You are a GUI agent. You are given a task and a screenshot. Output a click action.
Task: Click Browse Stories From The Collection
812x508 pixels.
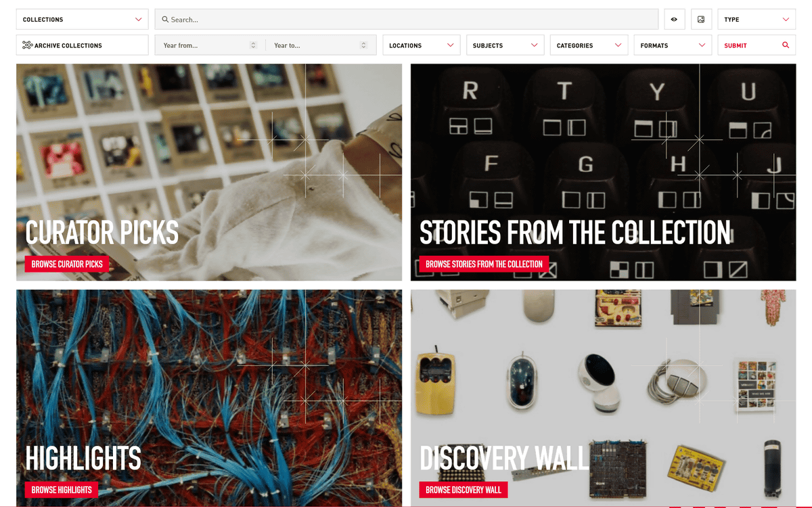(484, 264)
